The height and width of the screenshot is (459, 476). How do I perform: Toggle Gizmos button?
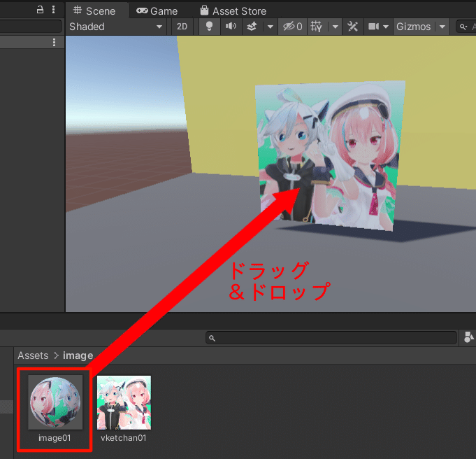pyautogui.click(x=414, y=27)
